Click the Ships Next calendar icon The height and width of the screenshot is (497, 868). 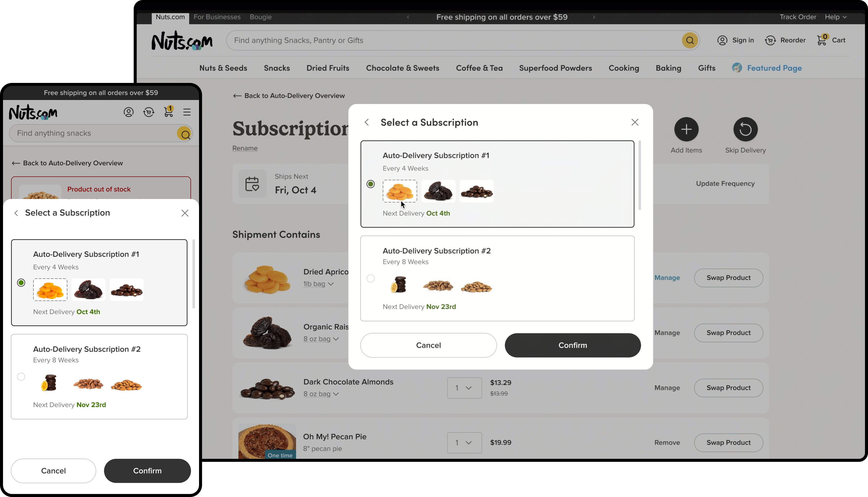click(x=252, y=184)
